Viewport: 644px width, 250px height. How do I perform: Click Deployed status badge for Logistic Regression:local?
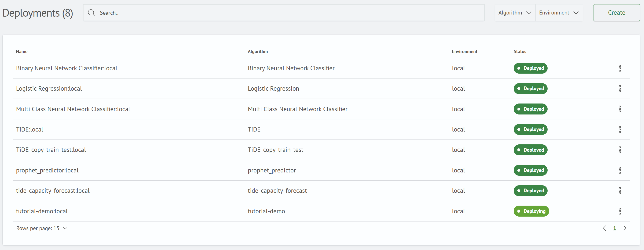point(530,89)
